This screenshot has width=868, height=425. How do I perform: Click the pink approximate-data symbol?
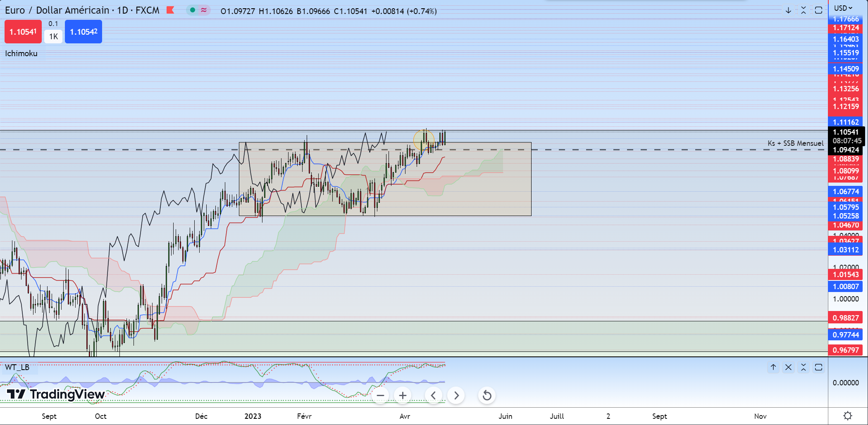pyautogui.click(x=203, y=10)
